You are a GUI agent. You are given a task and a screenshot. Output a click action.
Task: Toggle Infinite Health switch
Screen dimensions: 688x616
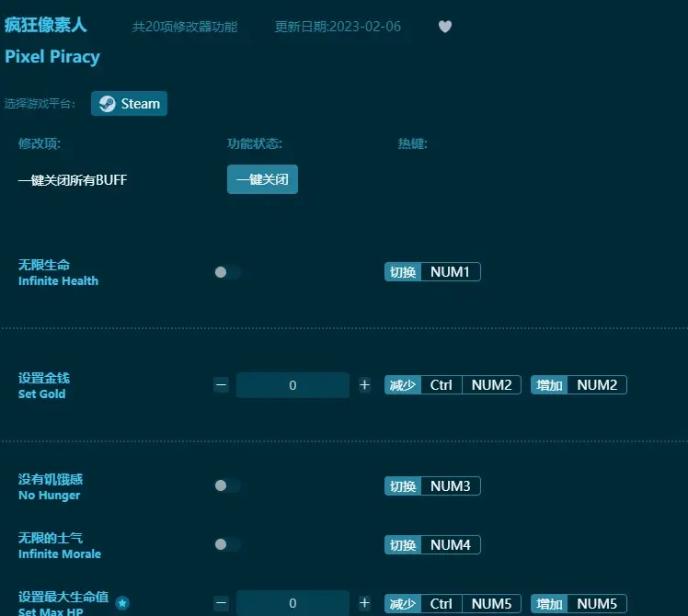pos(227,272)
